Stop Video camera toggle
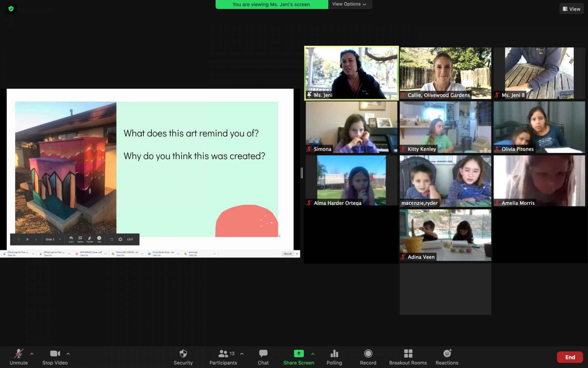 (x=55, y=357)
